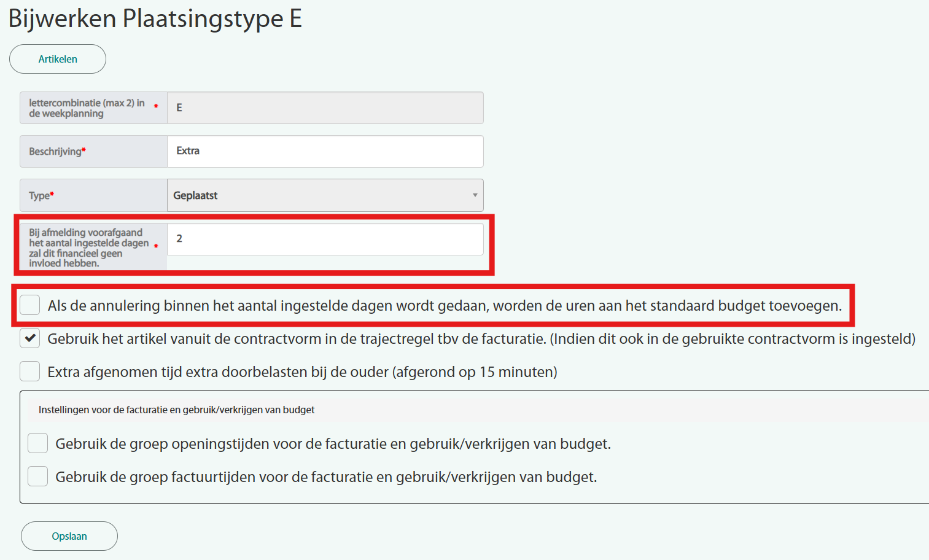Focus the days-before-cancellation field containing 2
The height and width of the screenshot is (560, 929).
(x=325, y=239)
